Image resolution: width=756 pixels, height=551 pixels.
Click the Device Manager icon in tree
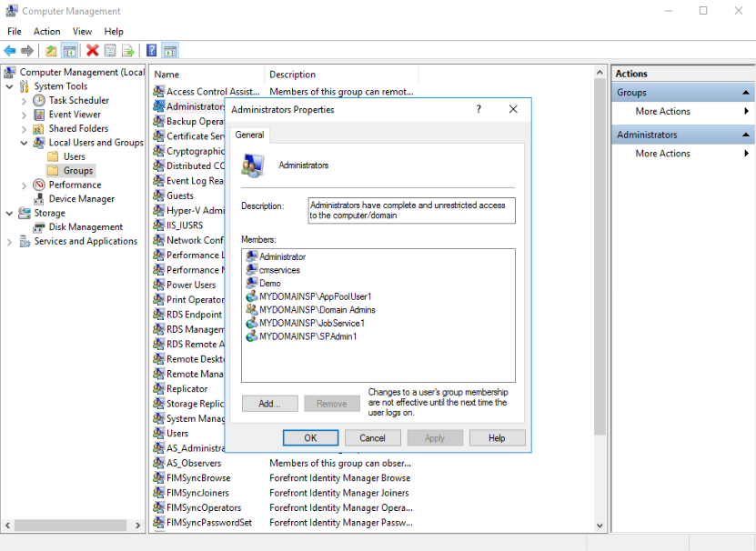(x=41, y=199)
